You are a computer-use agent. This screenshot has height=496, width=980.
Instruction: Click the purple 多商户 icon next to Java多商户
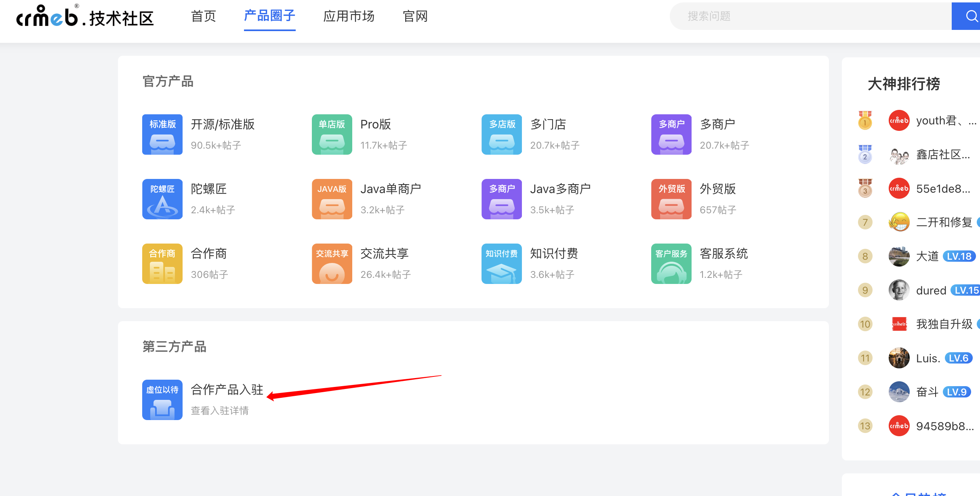tap(502, 199)
